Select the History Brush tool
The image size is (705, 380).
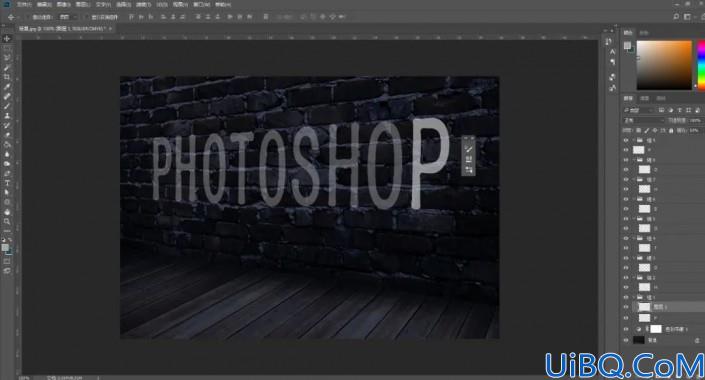(7, 125)
